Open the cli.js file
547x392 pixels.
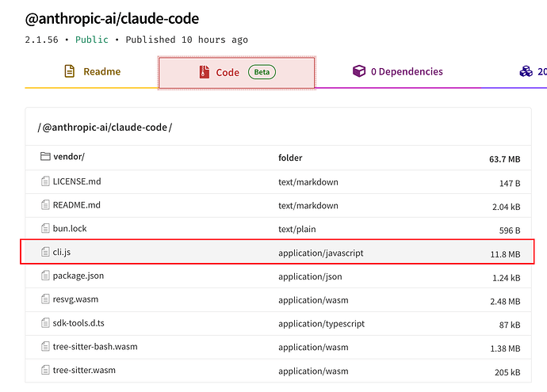[61, 252]
